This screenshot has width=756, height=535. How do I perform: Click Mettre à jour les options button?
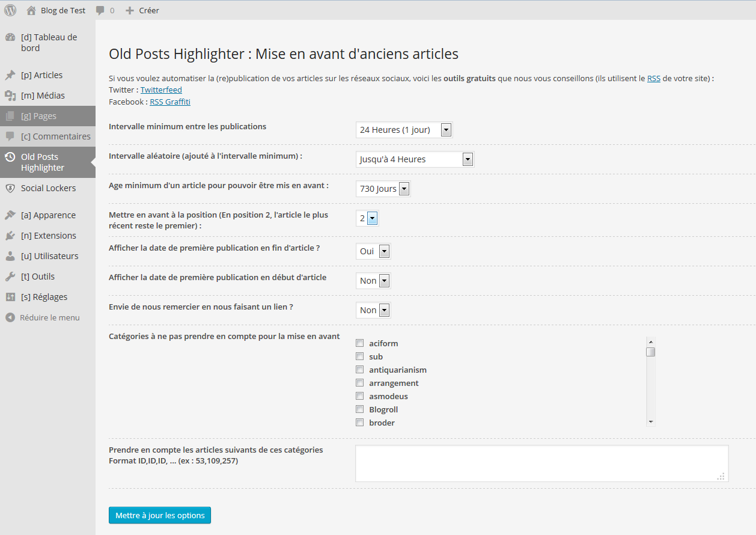(160, 515)
